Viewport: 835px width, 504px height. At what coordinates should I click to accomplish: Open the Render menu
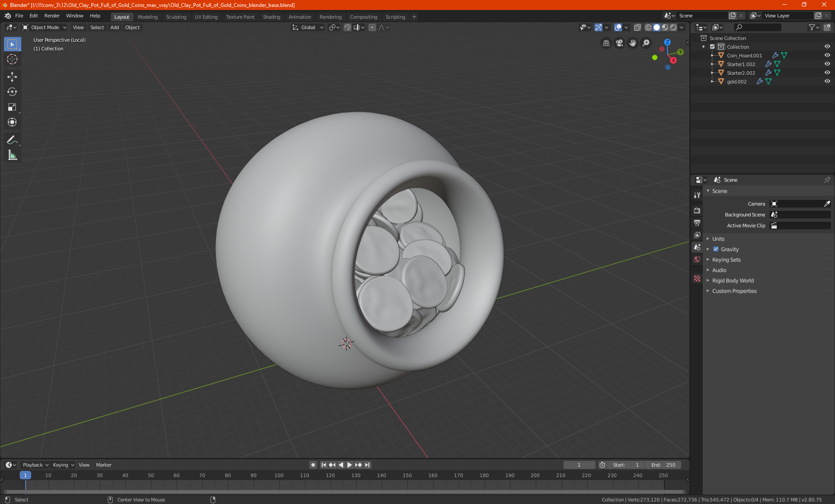(52, 16)
